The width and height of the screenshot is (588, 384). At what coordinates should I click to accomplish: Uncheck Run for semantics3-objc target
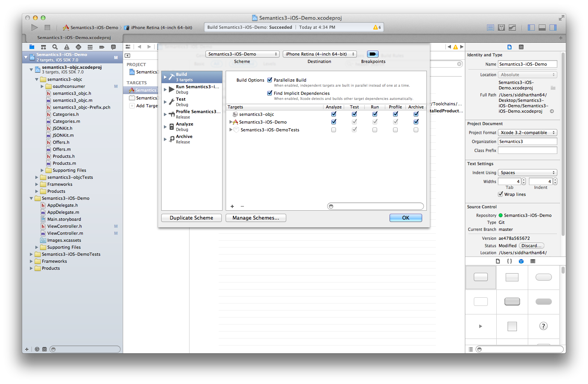375,114
